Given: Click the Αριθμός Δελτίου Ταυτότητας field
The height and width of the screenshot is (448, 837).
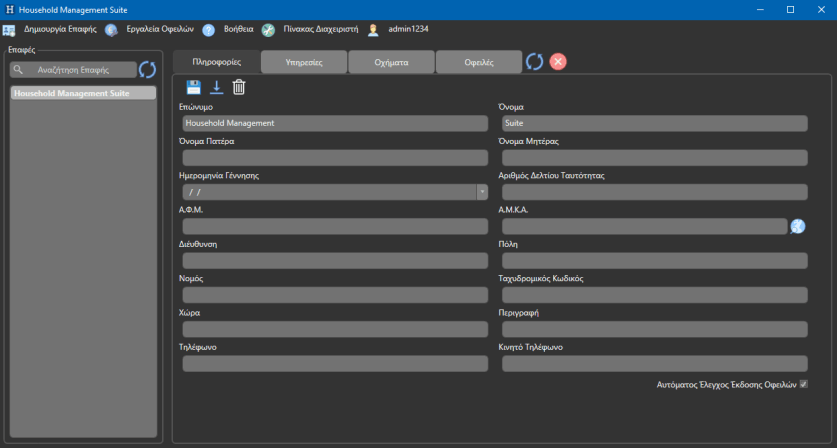Looking at the screenshot, I should [x=654, y=192].
